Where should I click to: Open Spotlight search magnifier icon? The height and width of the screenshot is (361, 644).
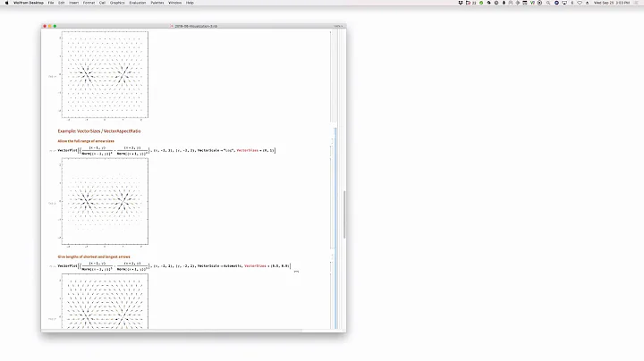point(548,3)
